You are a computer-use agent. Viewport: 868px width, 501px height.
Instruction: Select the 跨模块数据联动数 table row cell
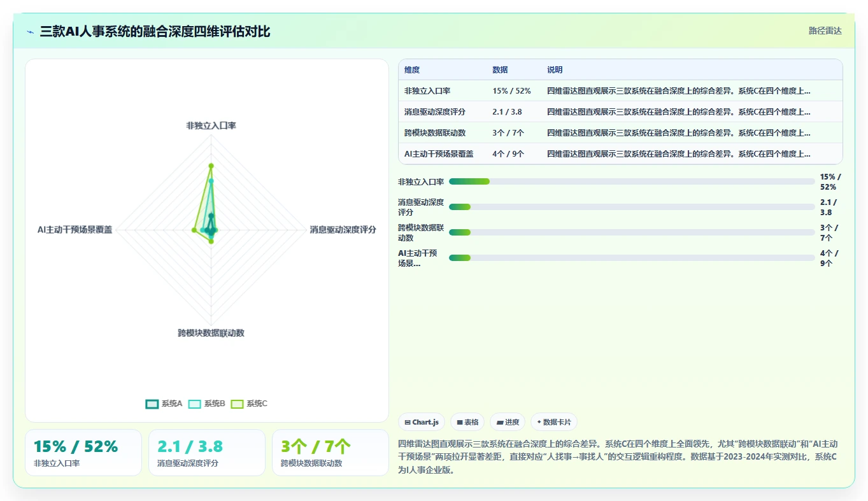tap(435, 133)
